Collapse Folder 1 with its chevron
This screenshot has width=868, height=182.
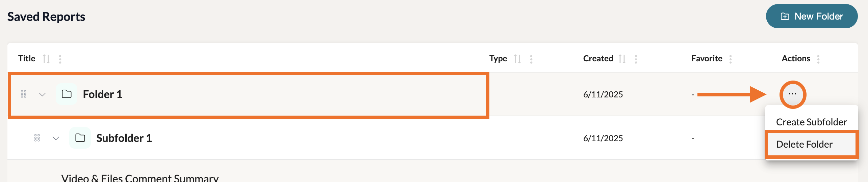tap(42, 94)
